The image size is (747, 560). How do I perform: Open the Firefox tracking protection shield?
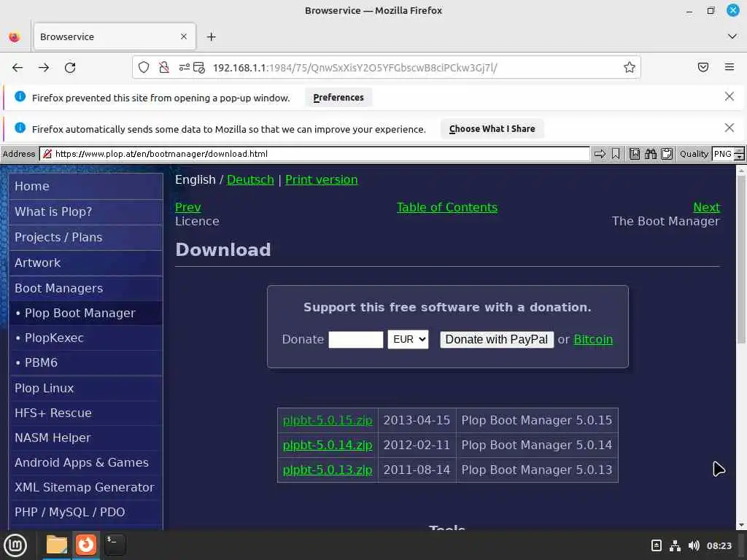pos(144,68)
